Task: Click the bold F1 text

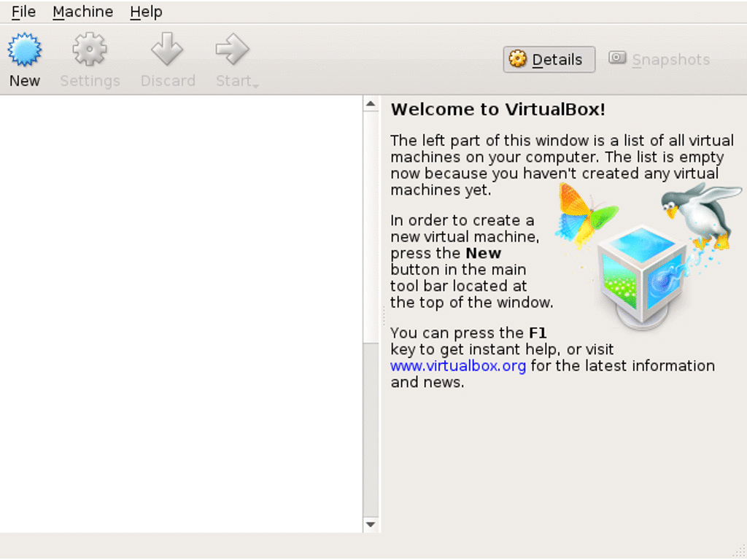Action: tap(538, 332)
